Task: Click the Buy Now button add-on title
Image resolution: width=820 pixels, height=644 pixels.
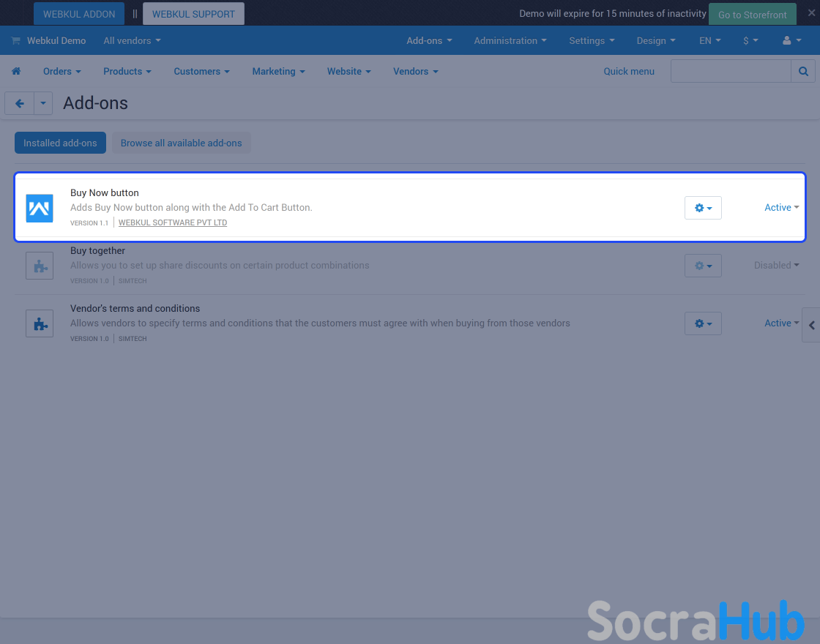Action: (x=105, y=193)
